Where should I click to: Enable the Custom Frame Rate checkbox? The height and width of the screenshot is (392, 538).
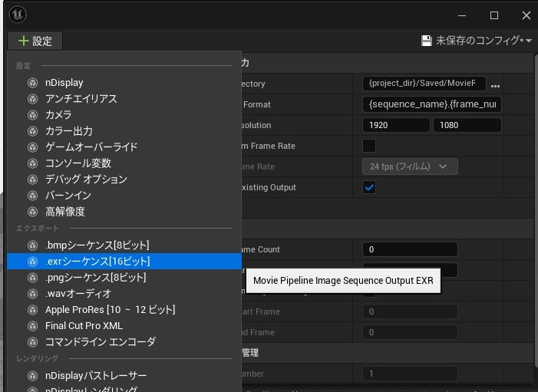click(x=369, y=146)
